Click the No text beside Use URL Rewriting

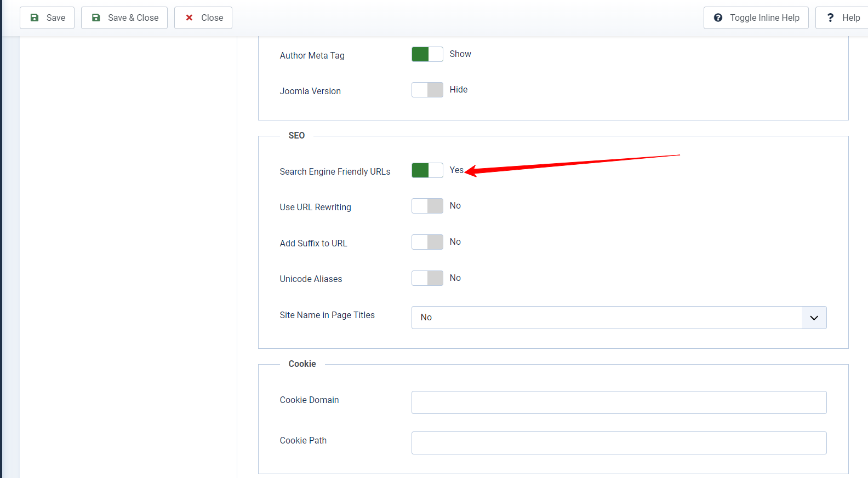[455, 205]
